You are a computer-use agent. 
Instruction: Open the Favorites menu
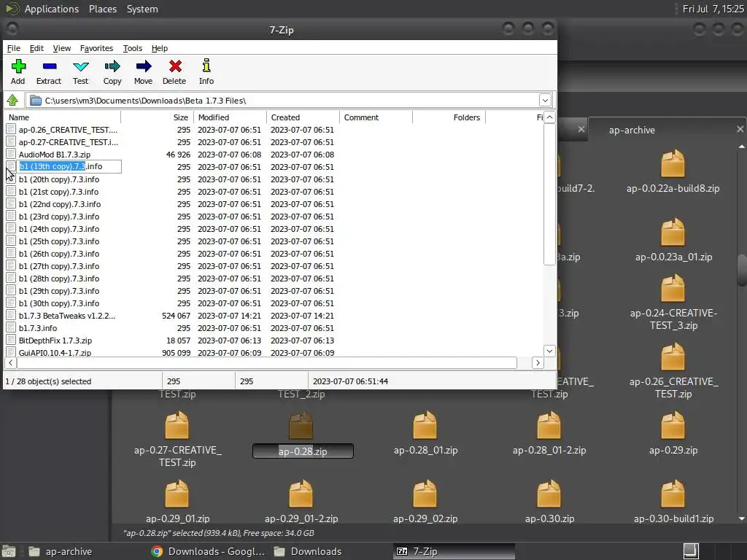tap(96, 48)
